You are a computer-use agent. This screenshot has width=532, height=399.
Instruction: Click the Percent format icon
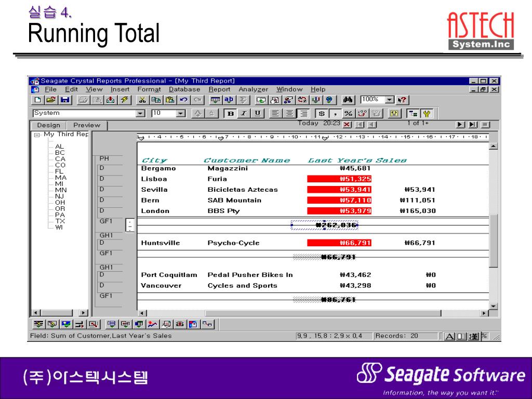point(349,114)
